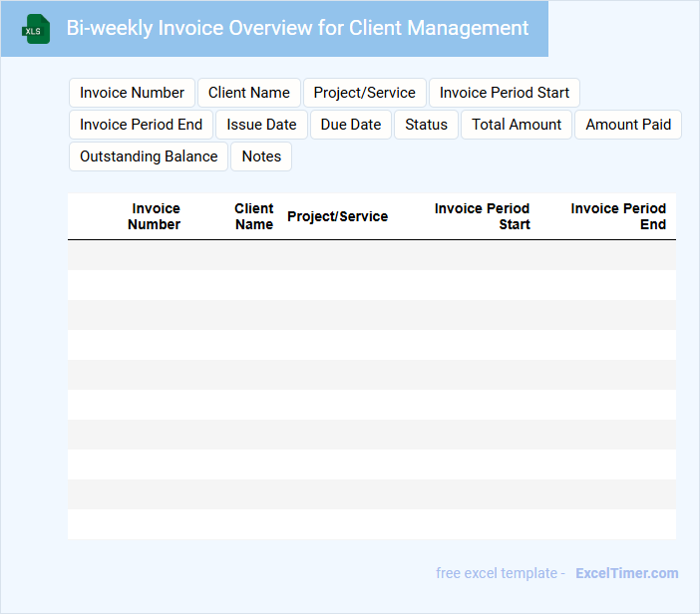Image resolution: width=700 pixels, height=614 pixels.
Task: Click the Client Name column header
Action: (x=253, y=216)
